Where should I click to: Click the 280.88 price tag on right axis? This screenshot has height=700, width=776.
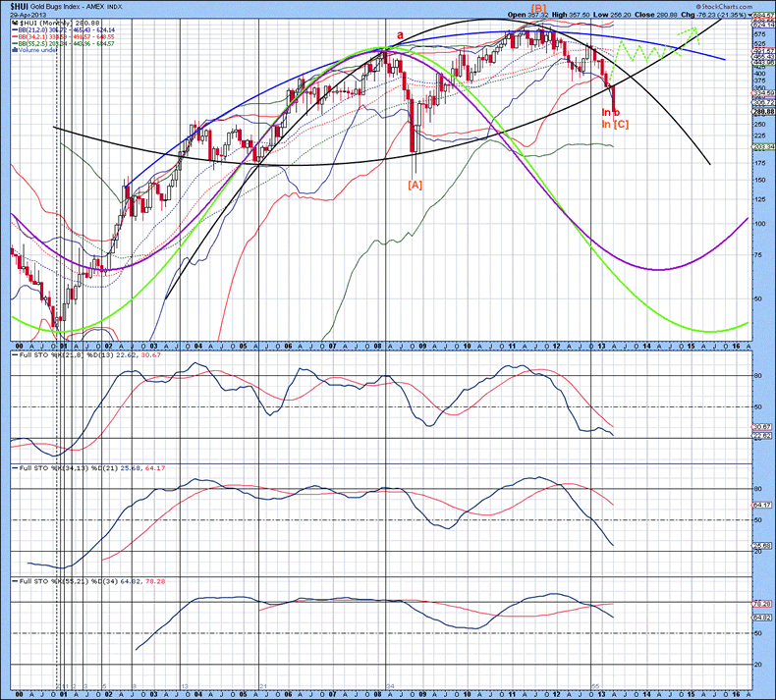[761, 112]
